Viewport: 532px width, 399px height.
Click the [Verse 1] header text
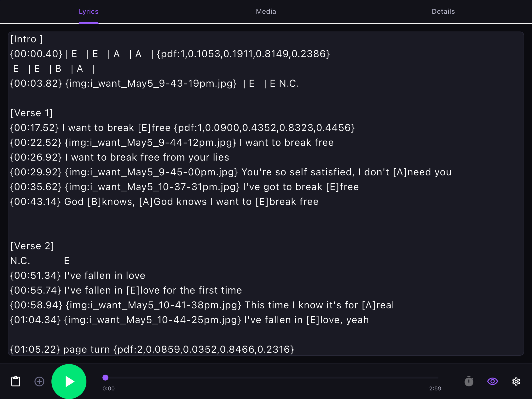click(32, 113)
